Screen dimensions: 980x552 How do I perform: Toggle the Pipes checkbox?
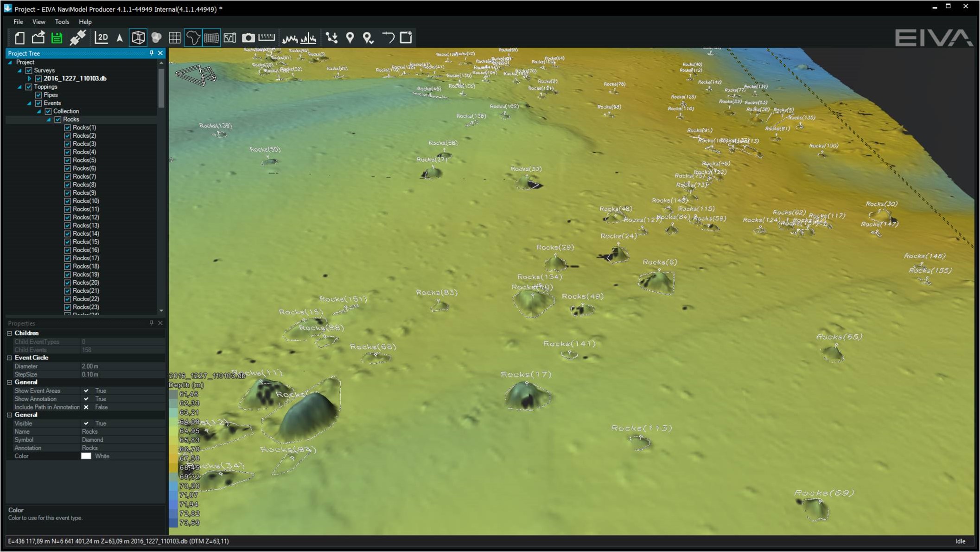[x=39, y=95]
